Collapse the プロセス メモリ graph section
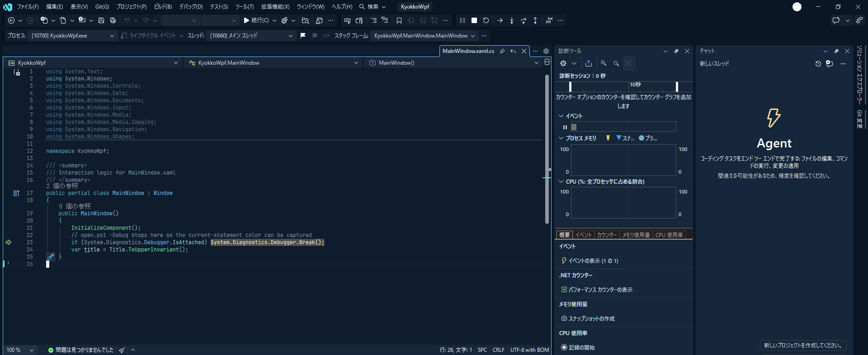This screenshot has width=868, height=355. click(x=561, y=138)
